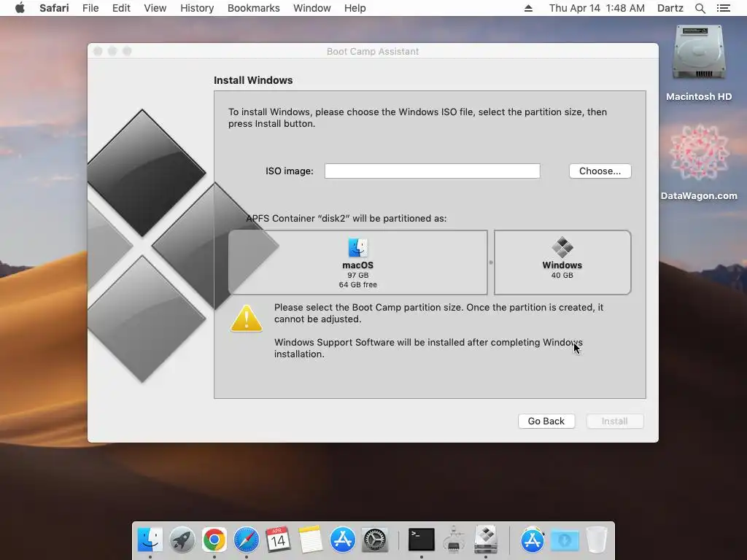
Task: Open the Help menu
Action: [x=355, y=8]
